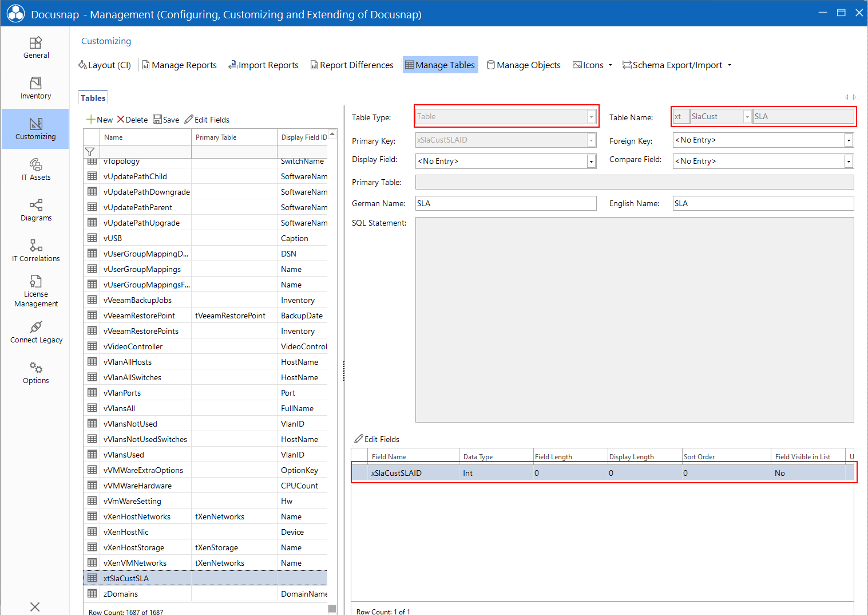Delete the selected table
The height and width of the screenshot is (615, 868).
tap(132, 120)
